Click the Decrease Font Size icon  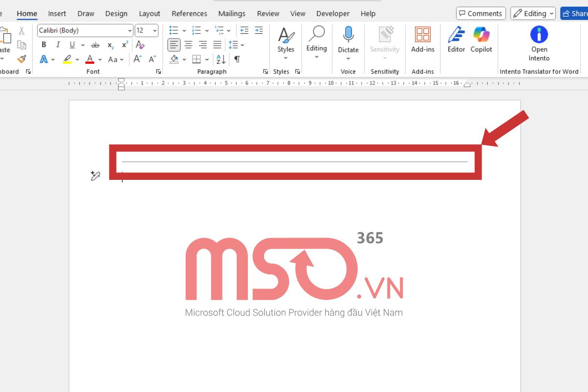coord(152,59)
